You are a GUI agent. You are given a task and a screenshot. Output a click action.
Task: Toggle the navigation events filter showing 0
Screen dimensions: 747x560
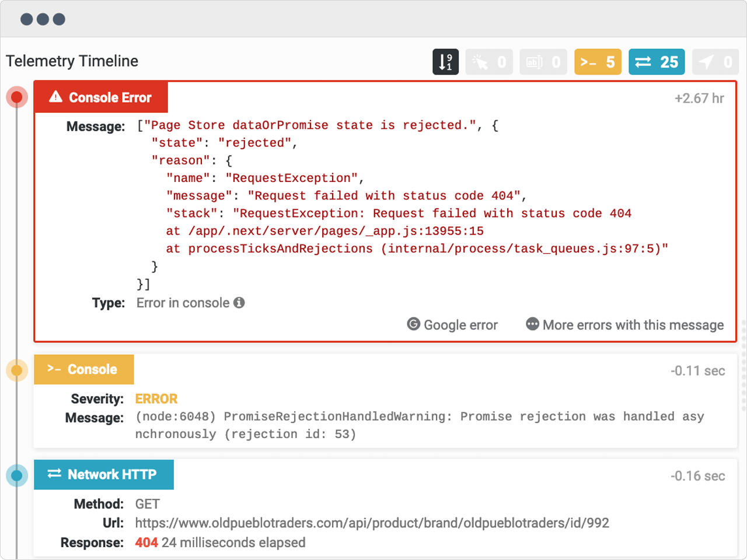pyautogui.click(x=715, y=62)
